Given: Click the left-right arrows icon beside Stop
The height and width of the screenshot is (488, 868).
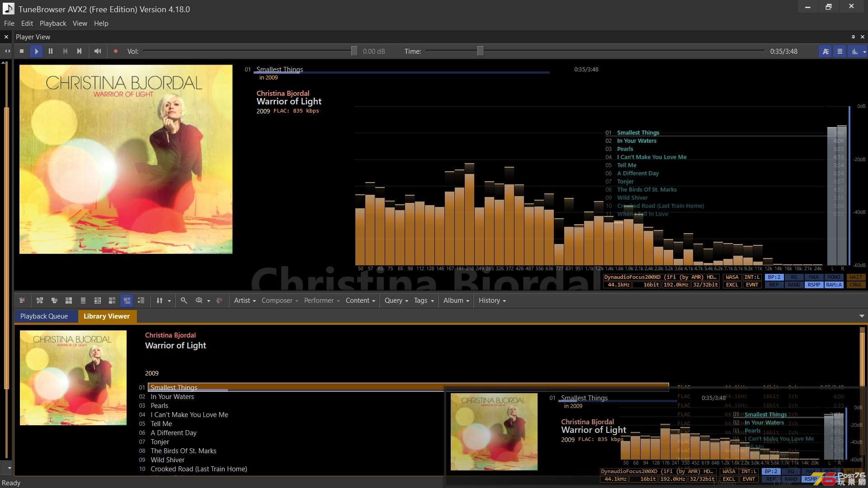Looking at the screenshot, I should (7, 51).
